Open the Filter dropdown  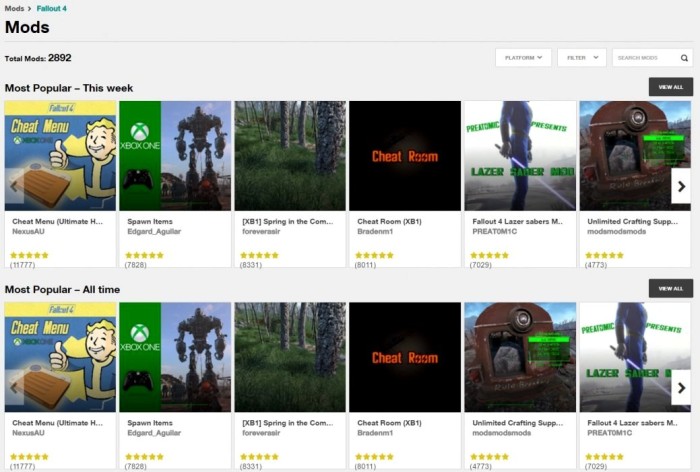coord(582,58)
